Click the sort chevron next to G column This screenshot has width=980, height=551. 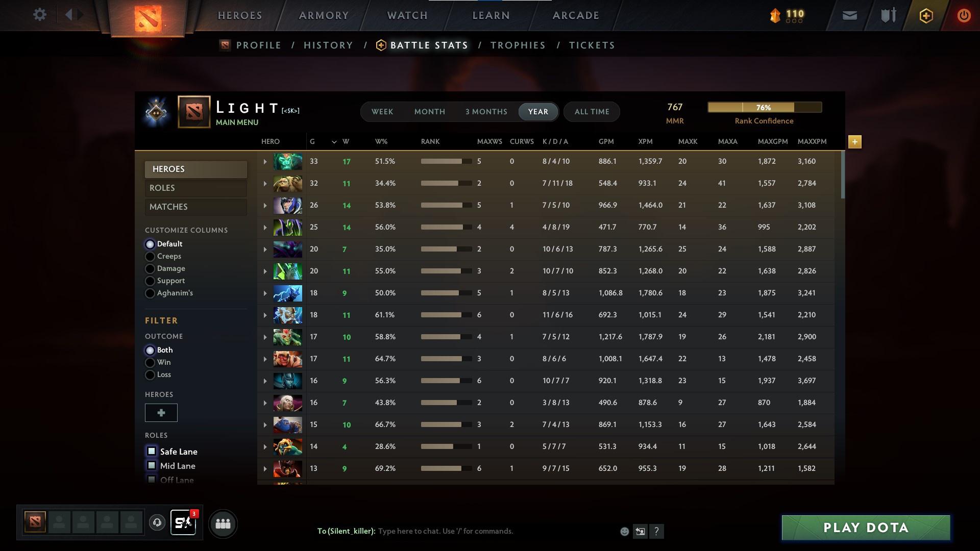[x=334, y=142]
